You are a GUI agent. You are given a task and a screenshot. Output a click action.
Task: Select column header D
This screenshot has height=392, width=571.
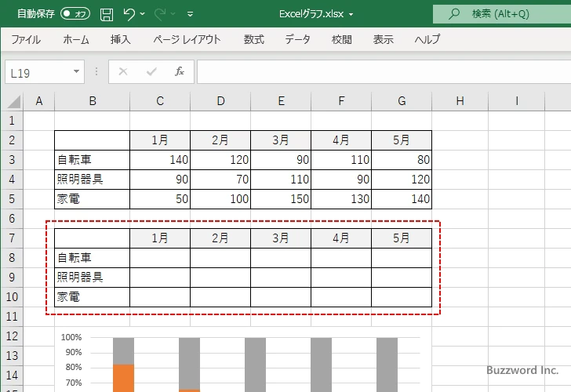[x=220, y=100]
